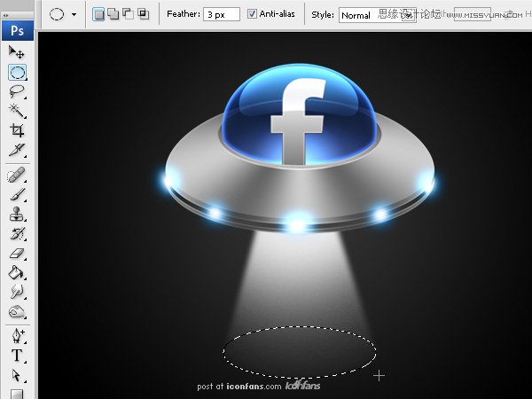Choose New selection mode button

(x=98, y=14)
